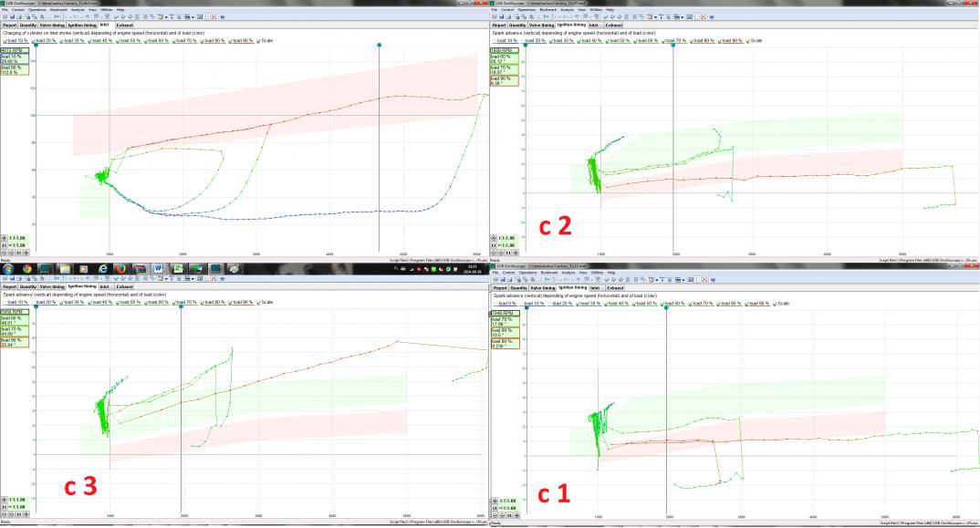This screenshot has height=528, width=980.
Task: Click the 4673 RPM readout box in the Inlet window
Action: (x=14, y=50)
